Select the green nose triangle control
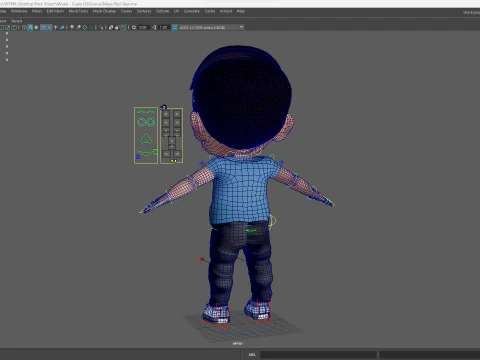 point(146,139)
